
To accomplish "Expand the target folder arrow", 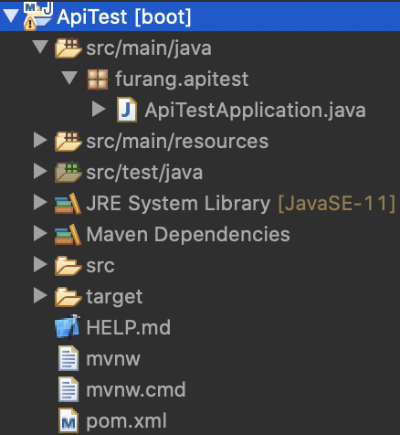I will 40,296.
